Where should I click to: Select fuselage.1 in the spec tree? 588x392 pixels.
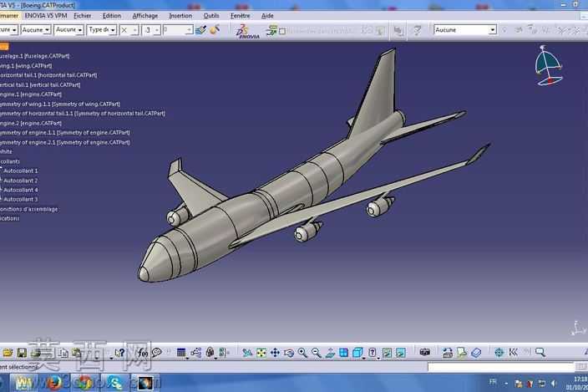(35, 56)
